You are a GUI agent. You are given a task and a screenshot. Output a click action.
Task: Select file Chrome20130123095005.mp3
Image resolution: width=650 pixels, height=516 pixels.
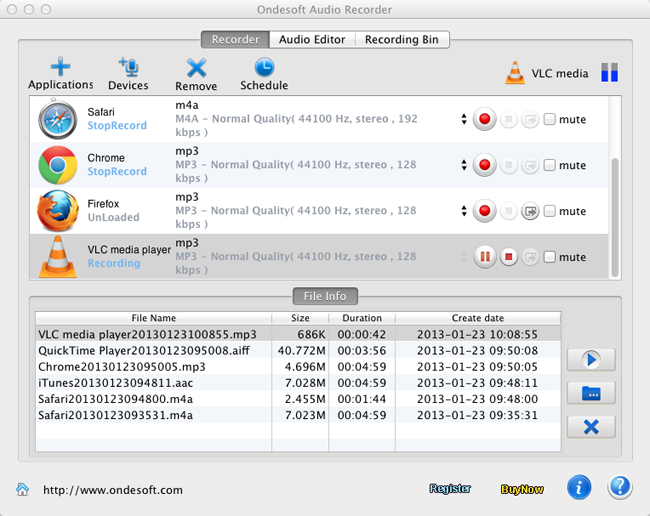(122, 367)
